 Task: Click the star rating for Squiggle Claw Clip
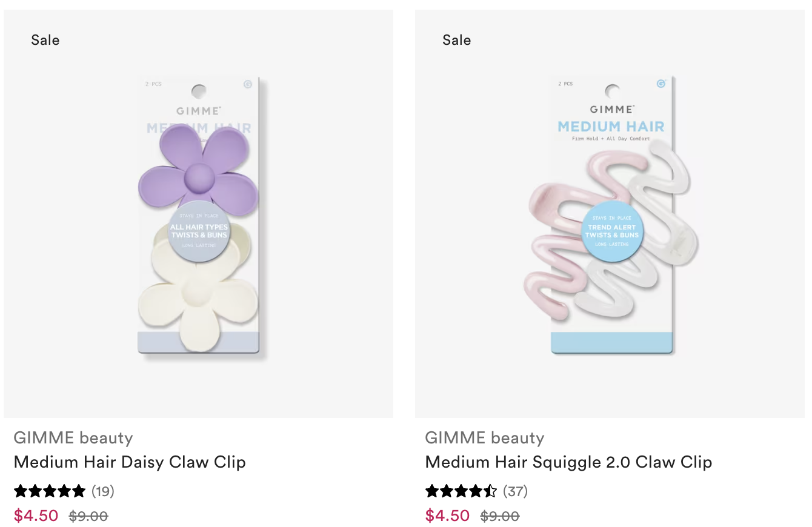coord(461,491)
